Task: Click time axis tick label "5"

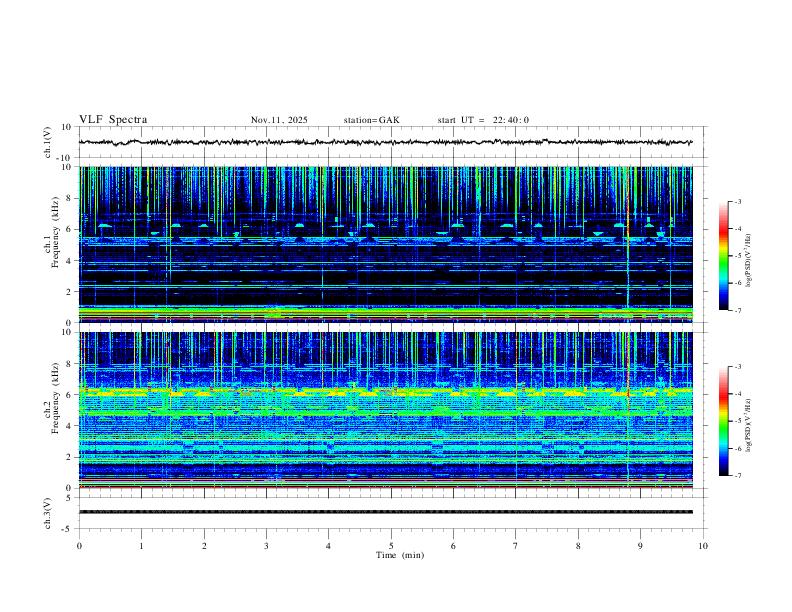Action: click(x=391, y=546)
